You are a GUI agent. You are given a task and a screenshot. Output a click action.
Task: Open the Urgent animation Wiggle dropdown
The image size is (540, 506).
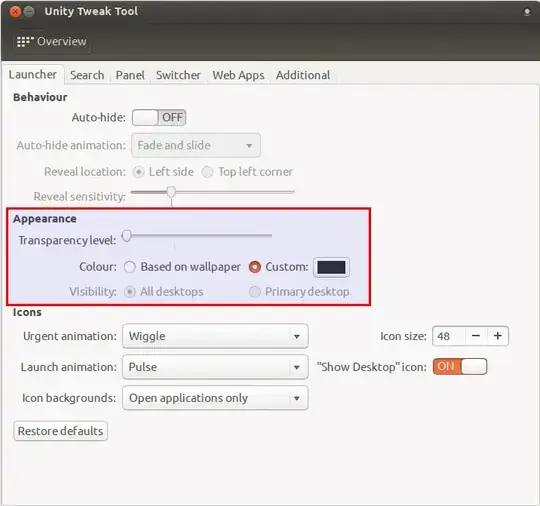[x=215, y=336]
